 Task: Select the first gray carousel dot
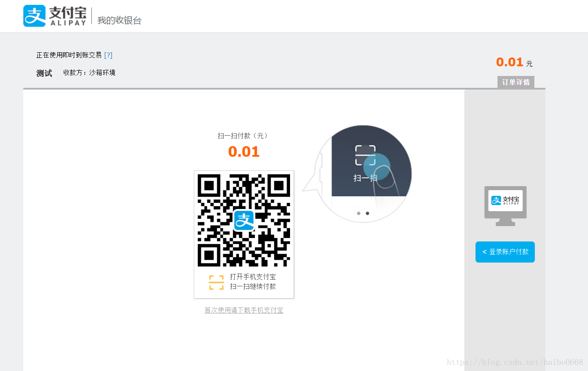coord(359,213)
